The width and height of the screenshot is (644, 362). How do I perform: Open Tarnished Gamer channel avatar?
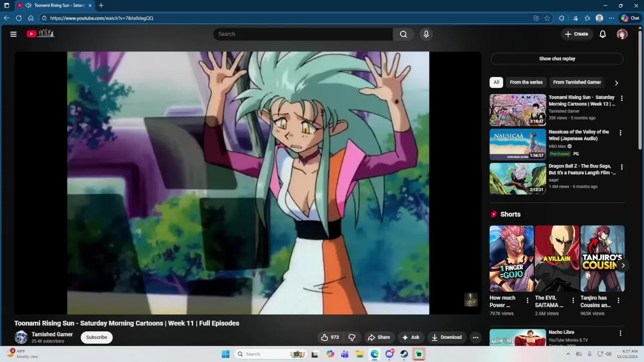[21, 337]
